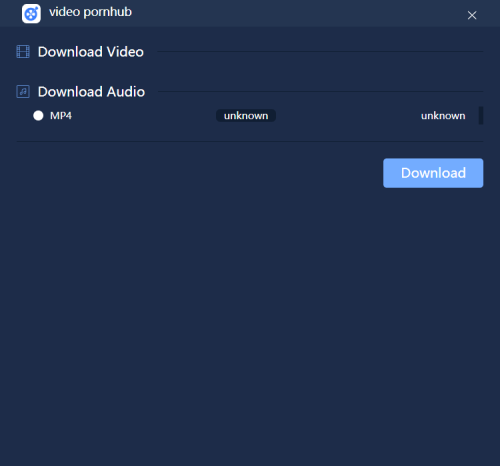
Task: Click the unknown quality badge
Action: tap(246, 116)
